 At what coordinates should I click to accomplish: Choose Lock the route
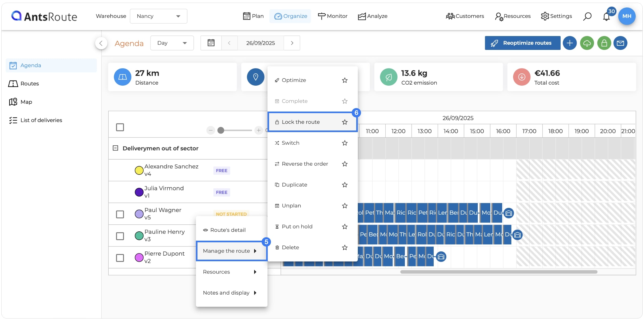(x=312, y=122)
